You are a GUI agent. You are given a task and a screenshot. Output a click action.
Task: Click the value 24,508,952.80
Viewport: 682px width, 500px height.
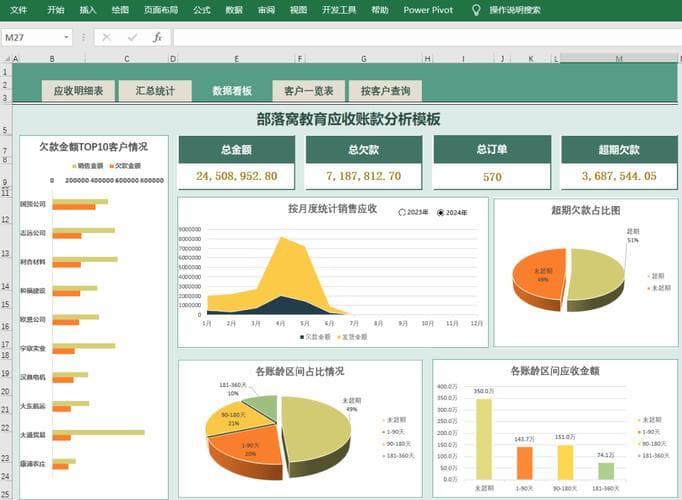(x=237, y=176)
